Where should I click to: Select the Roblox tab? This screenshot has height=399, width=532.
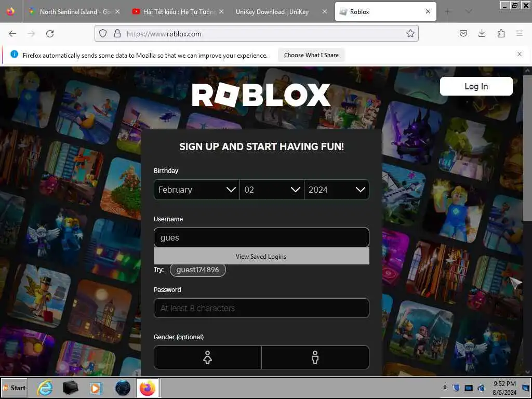[385, 11]
